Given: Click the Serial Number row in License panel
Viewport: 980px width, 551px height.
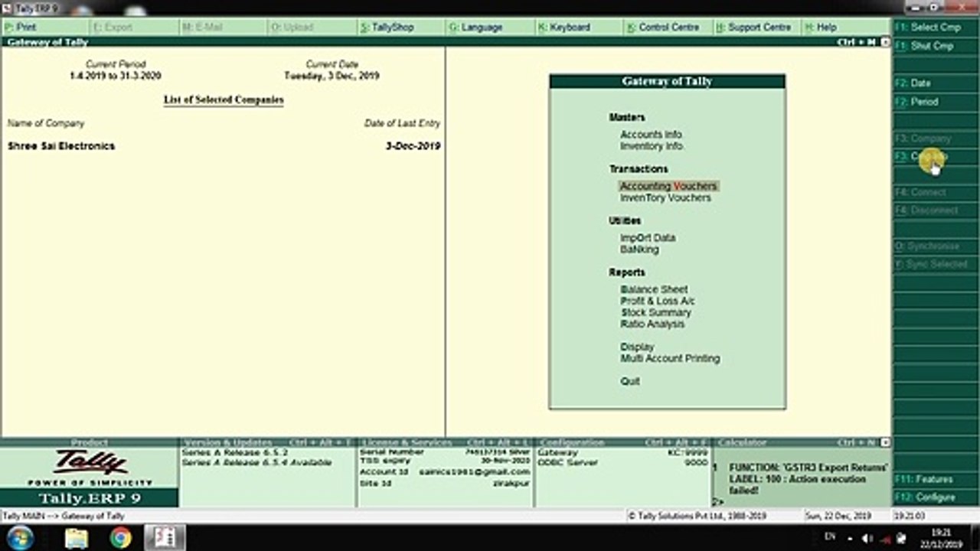Looking at the screenshot, I should (x=445, y=452).
